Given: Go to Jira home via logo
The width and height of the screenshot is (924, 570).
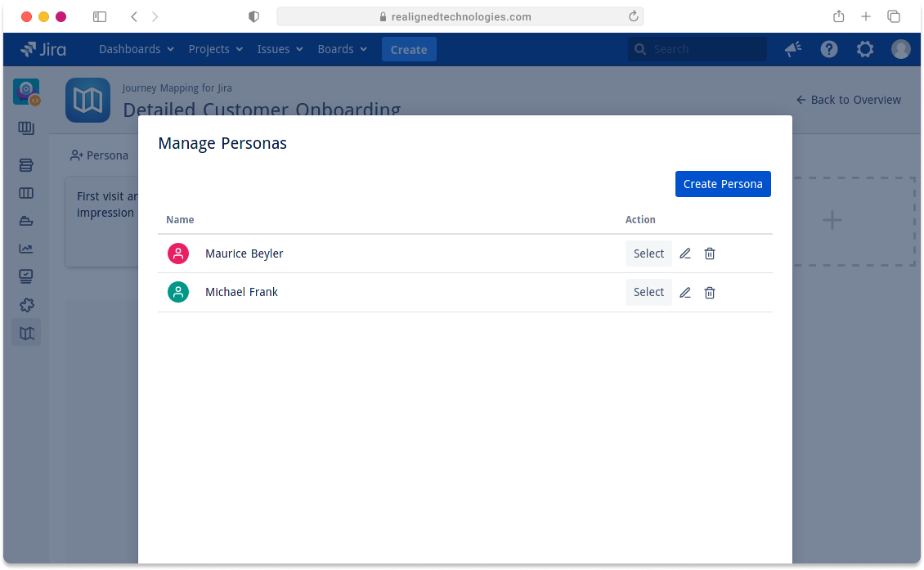Looking at the screenshot, I should [43, 50].
